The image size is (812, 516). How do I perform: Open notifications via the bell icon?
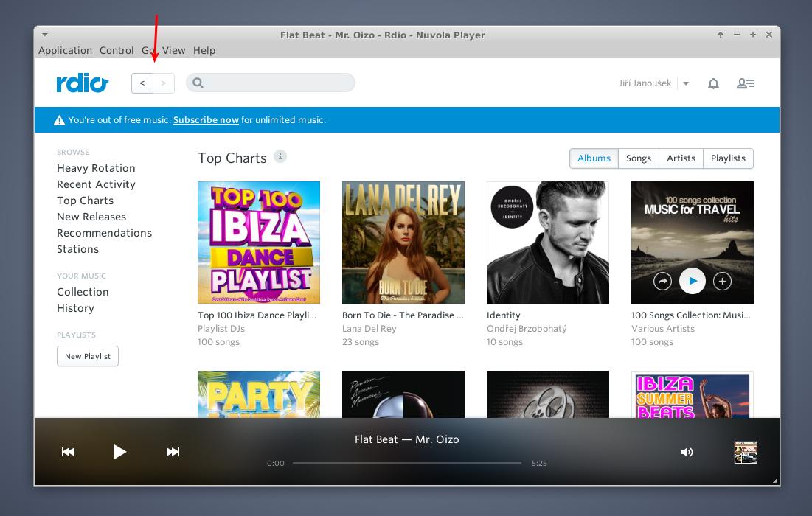[x=713, y=83]
